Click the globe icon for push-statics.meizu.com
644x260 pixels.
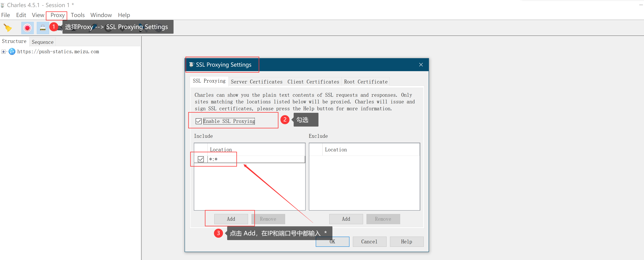point(12,52)
